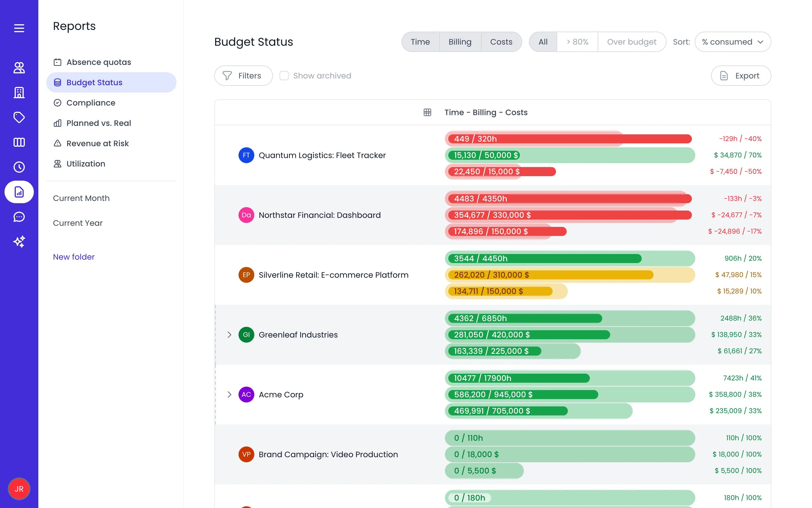Click the FT avatar of Quantum Logistics
Viewport: 812px width, 508px height.
click(x=246, y=155)
